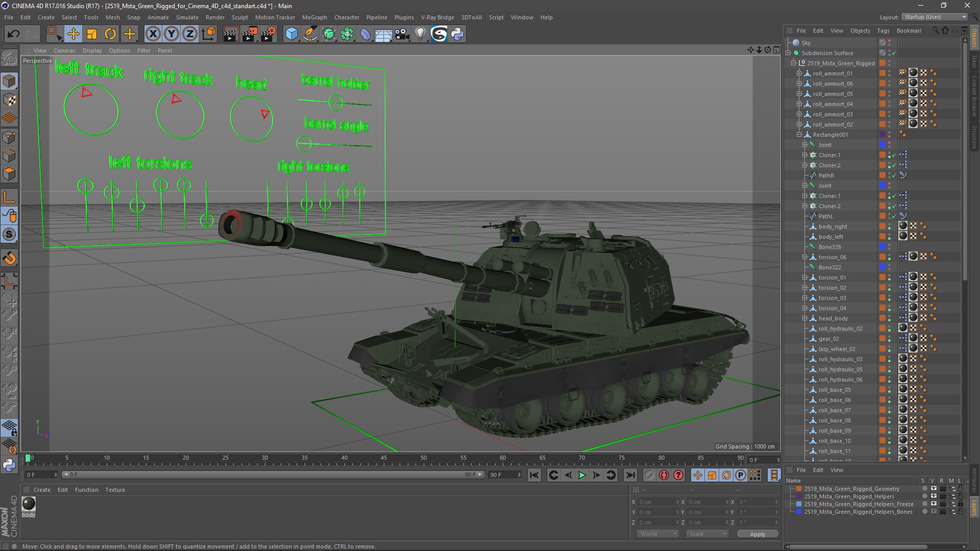
Task: Toggle visibility of Rigged_Geometry layer
Action: pos(933,489)
